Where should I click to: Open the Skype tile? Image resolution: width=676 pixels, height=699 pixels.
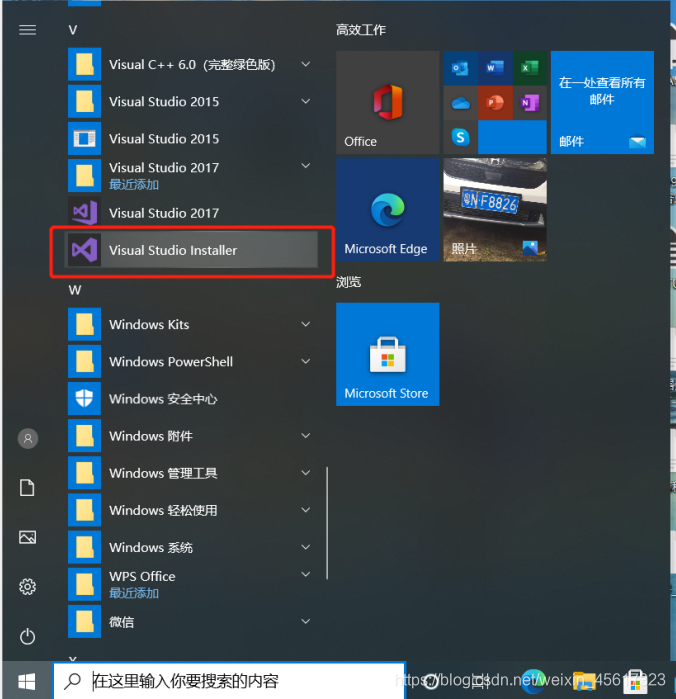[x=460, y=137]
